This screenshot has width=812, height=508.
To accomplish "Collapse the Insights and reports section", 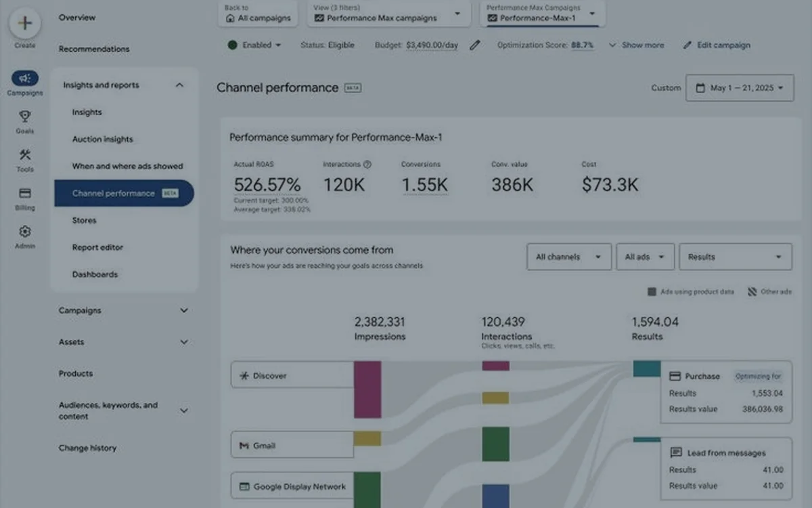I will coord(179,85).
